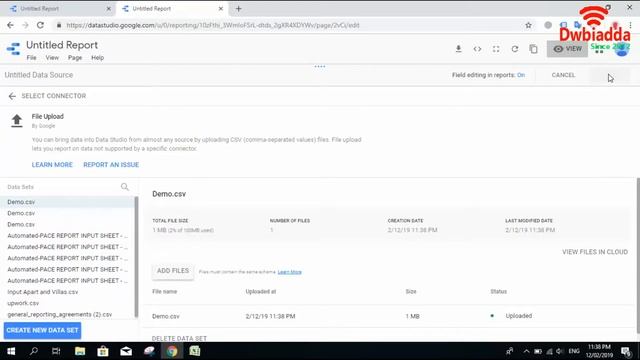Click CREATE NEW DATA SET button
Screen dimensions: 640x360
tap(42, 330)
